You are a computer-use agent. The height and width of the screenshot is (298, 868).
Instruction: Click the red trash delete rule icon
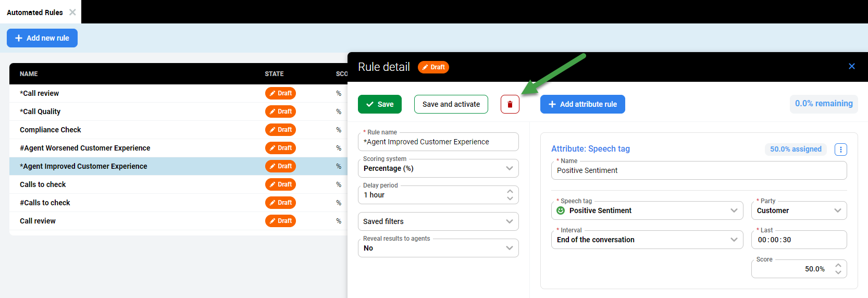(x=510, y=104)
